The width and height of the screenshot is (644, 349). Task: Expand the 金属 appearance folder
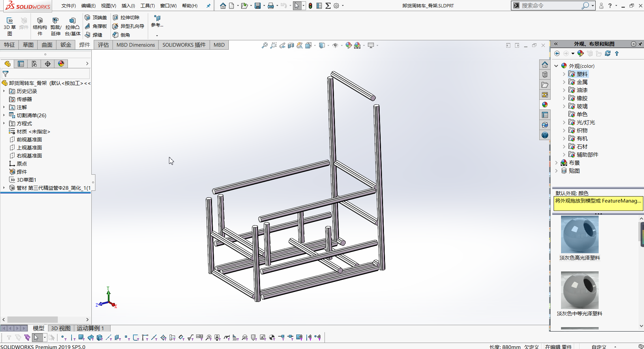point(564,82)
